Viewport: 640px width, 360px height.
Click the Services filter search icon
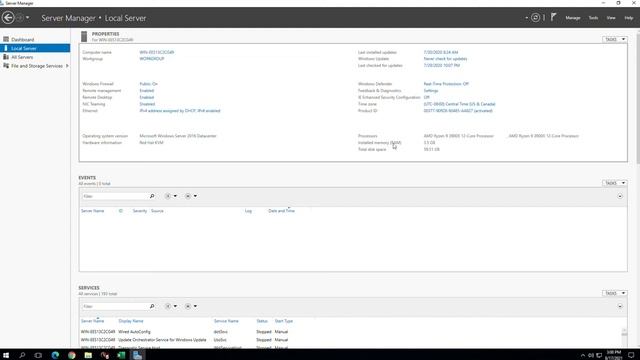coord(152,307)
